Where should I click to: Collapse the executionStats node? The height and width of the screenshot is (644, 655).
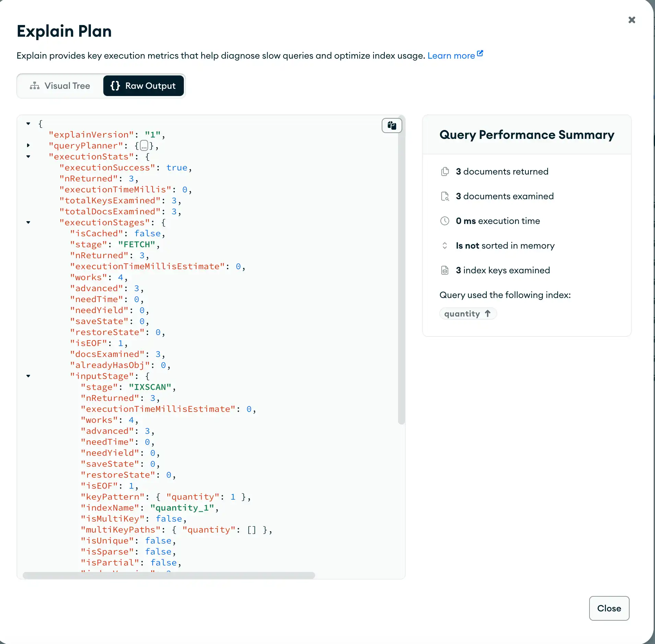28,157
